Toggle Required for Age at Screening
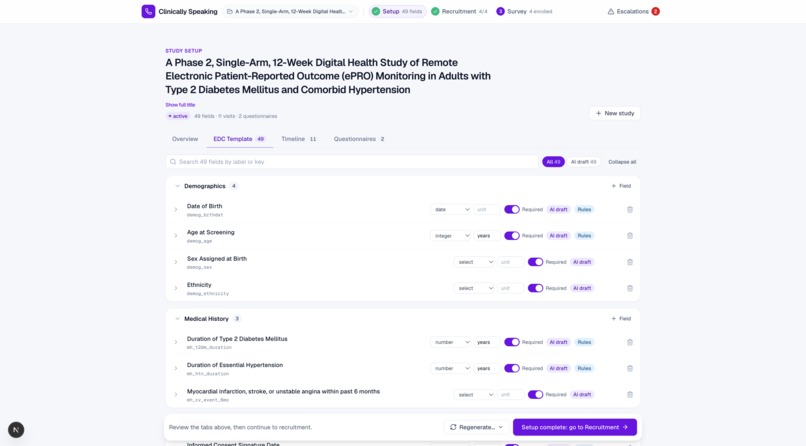The image size is (806, 446). 511,236
